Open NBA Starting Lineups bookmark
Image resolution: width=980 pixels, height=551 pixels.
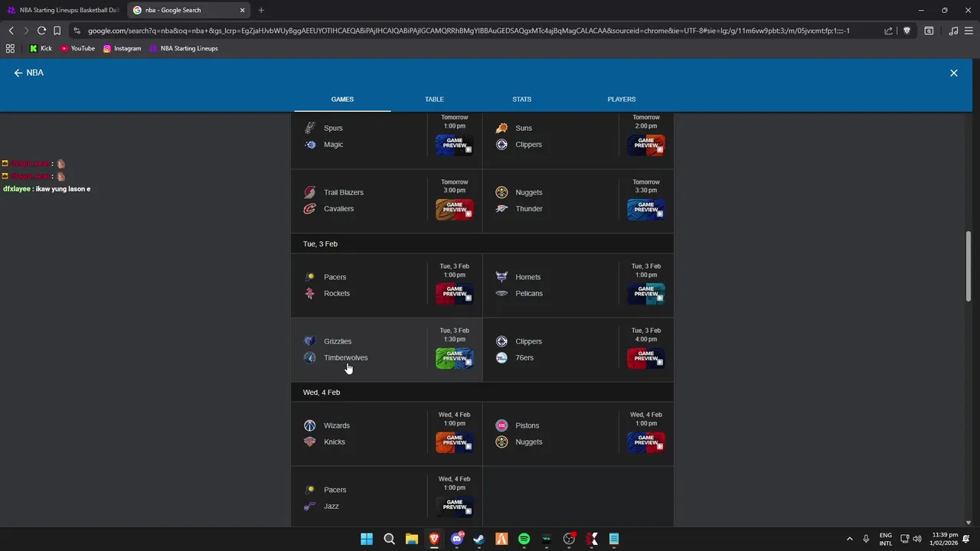184,48
